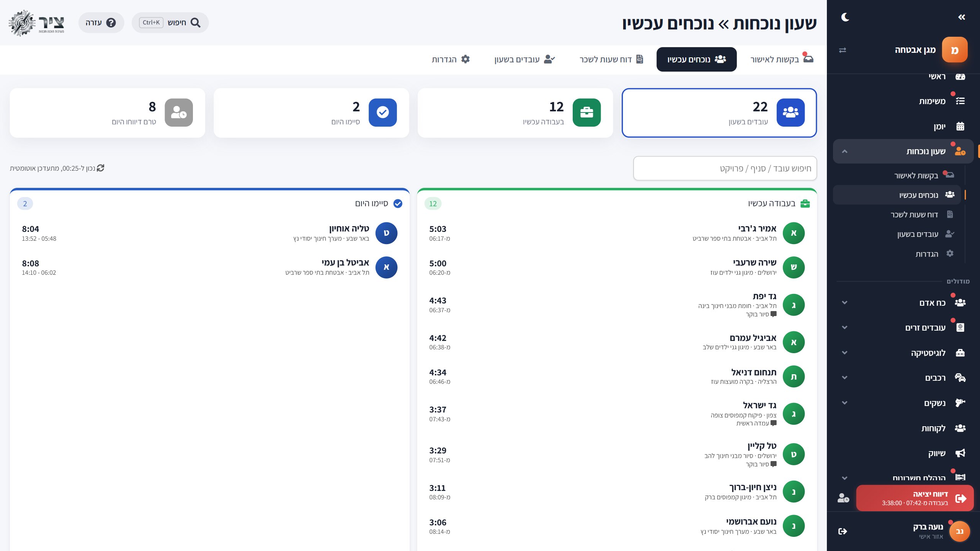Image resolution: width=980 pixels, height=551 pixels.
Task: Open לקוחות customers icon in sidebar
Action: pyautogui.click(x=960, y=428)
